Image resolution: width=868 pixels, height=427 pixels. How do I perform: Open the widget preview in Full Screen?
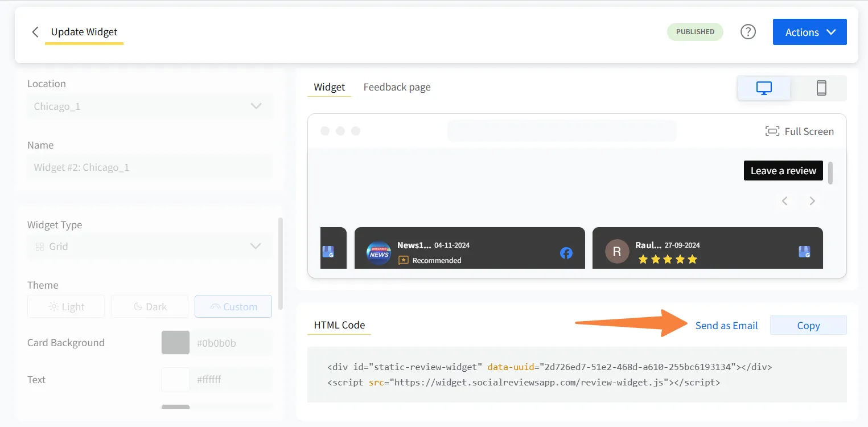pyautogui.click(x=799, y=131)
